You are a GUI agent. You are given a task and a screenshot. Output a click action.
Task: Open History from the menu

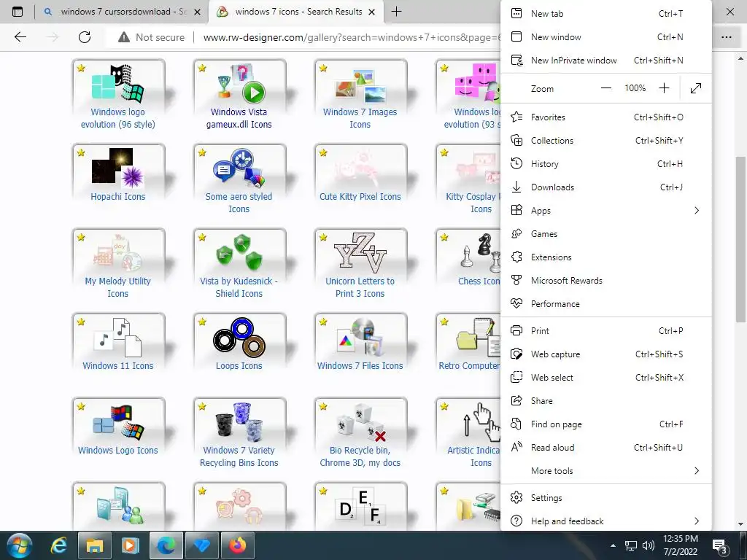point(606,164)
